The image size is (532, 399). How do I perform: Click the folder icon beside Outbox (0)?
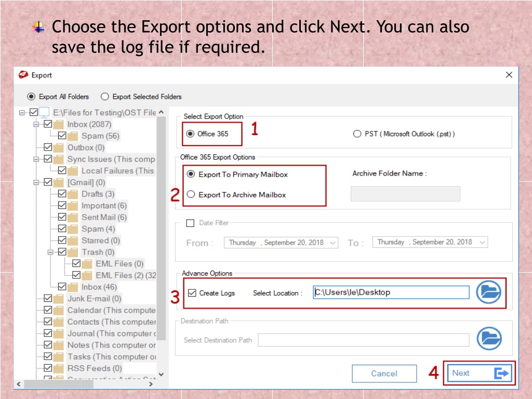point(58,148)
